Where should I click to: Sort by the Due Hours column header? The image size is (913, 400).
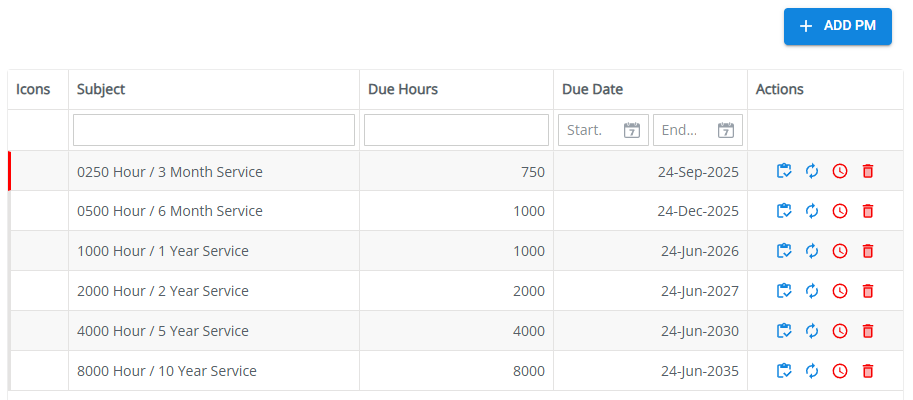(403, 89)
